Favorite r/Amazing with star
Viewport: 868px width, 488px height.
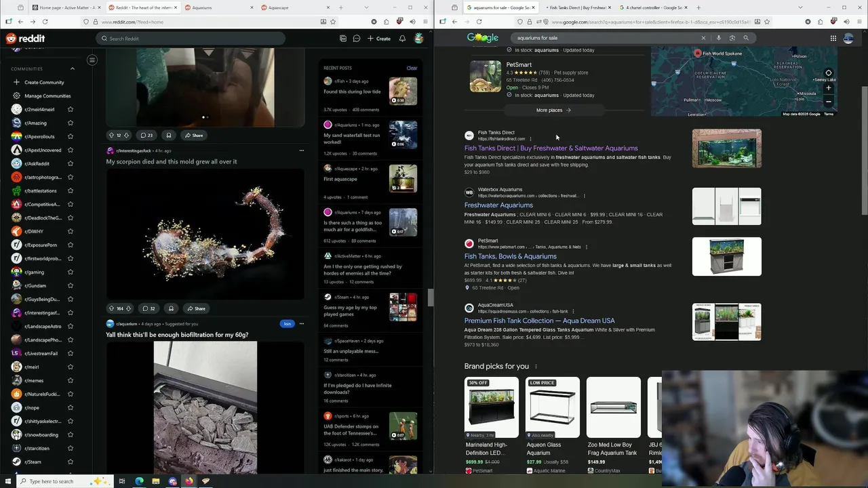tap(70, 123)
